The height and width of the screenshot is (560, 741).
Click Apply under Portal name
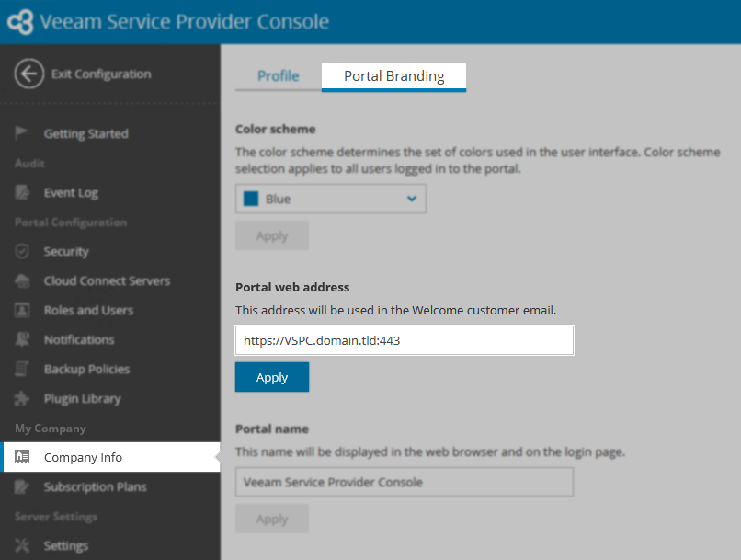[272, 519]
